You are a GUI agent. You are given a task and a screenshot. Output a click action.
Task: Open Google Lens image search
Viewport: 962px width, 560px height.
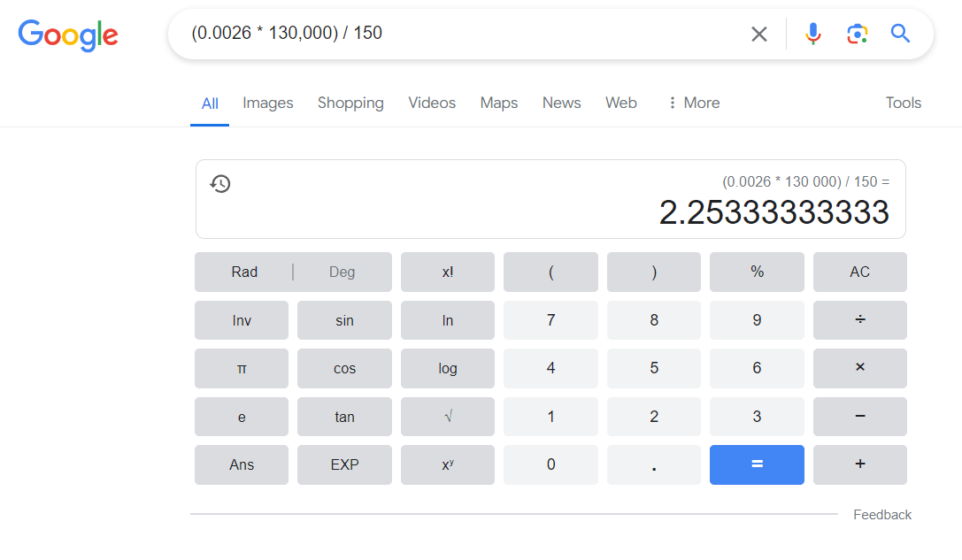coord(857,34)
